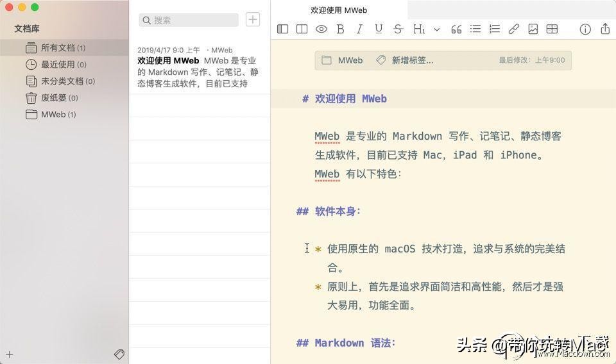Select 所有文档 in the library
This screenshot has width=616, height=364.
[x=64, y=48]
